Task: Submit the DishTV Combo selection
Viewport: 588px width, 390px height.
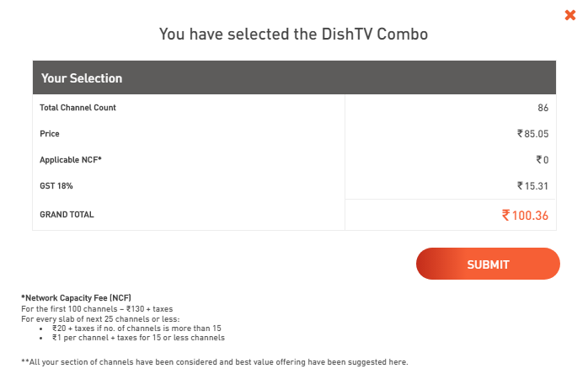Action: (x=488, y=264)
